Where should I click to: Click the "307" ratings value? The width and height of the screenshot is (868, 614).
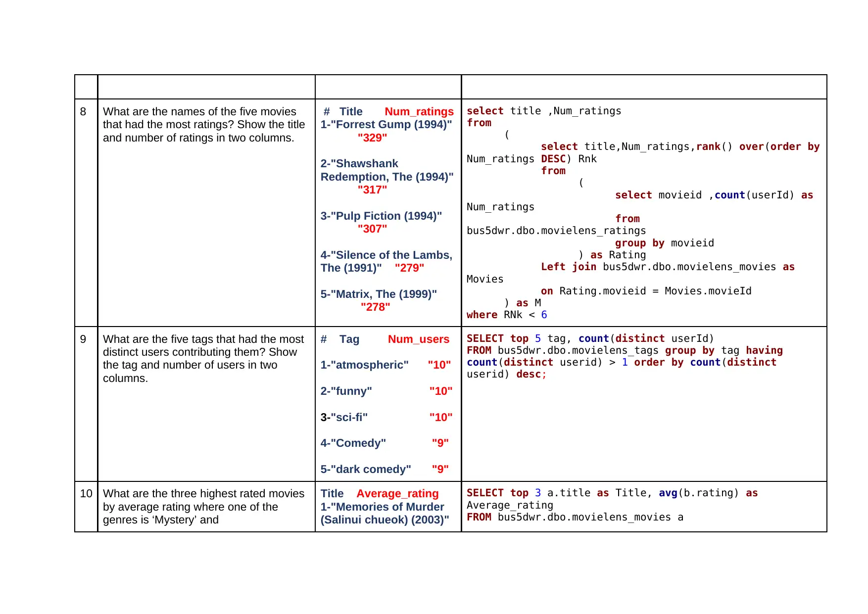tap(372, 229)
